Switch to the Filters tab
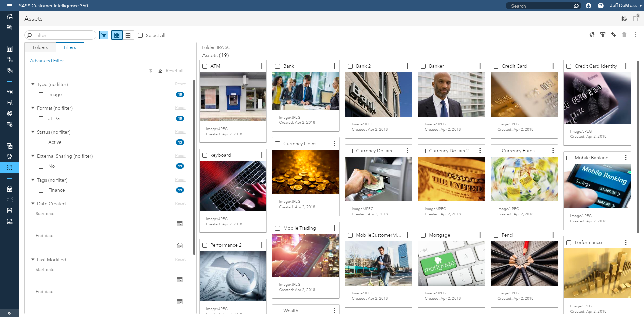This screenshot has width=644, height=317. tap(70, 47)
